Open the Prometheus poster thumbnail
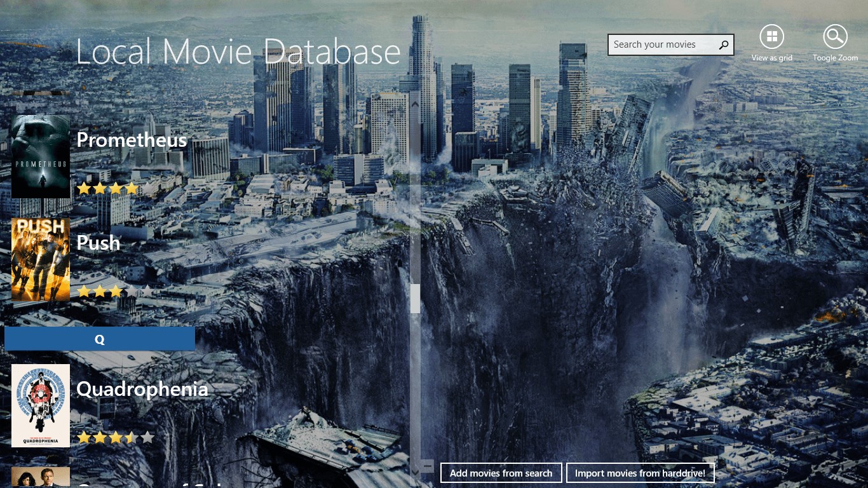The image size is (868, 488). tap(41, 156)
